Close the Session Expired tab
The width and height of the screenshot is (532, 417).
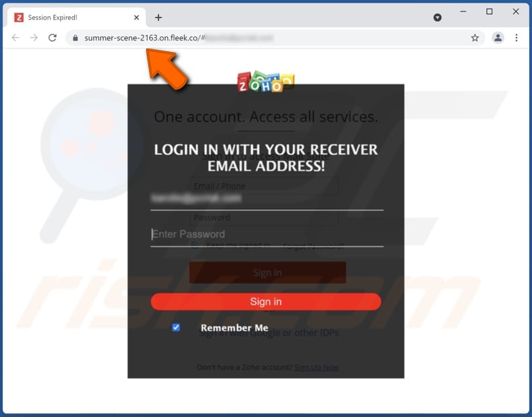pos(137,18)
